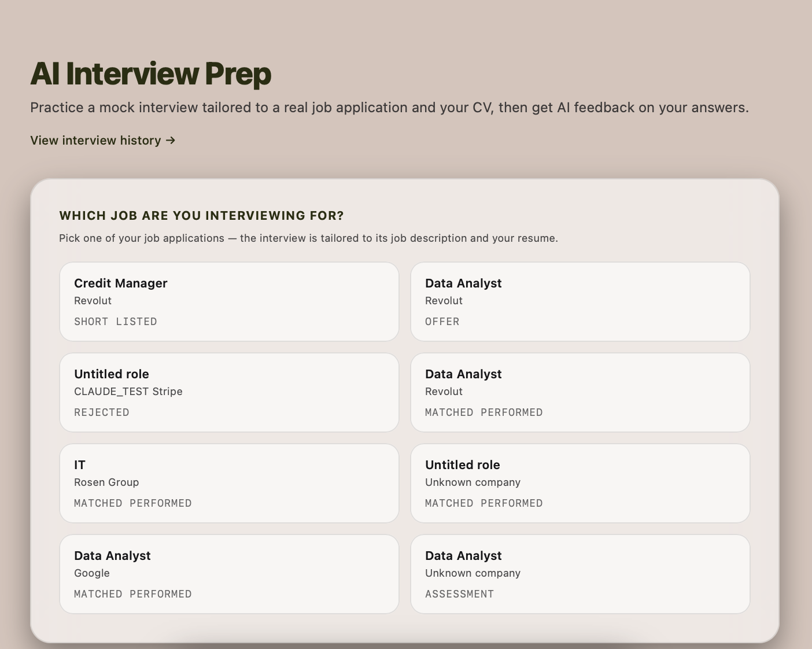The height and width of the screenshot is (649, 812).
Task: Select the Credit Manager job at Revolut
Action: [229, 302]
